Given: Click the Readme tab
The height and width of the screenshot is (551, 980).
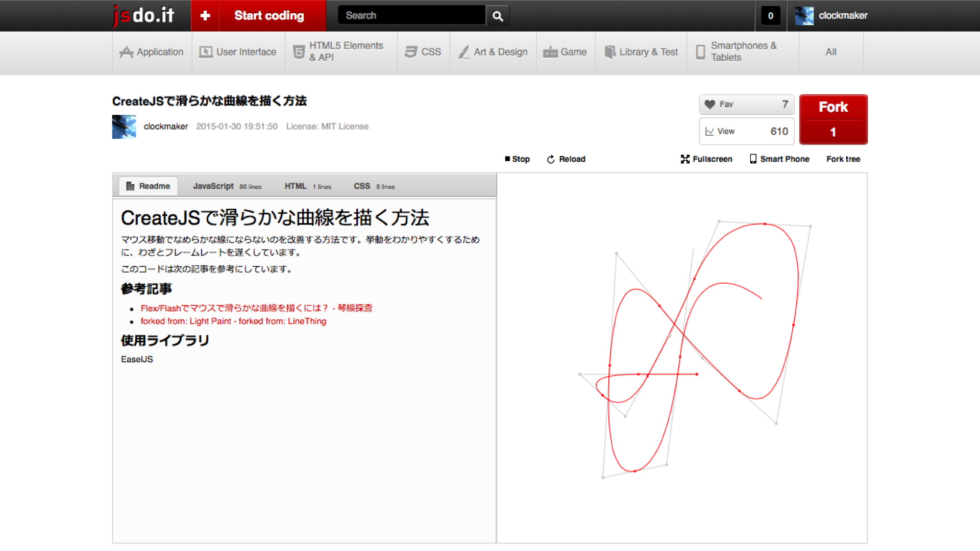Looking at the screenshot, I should tap(148, 186).
